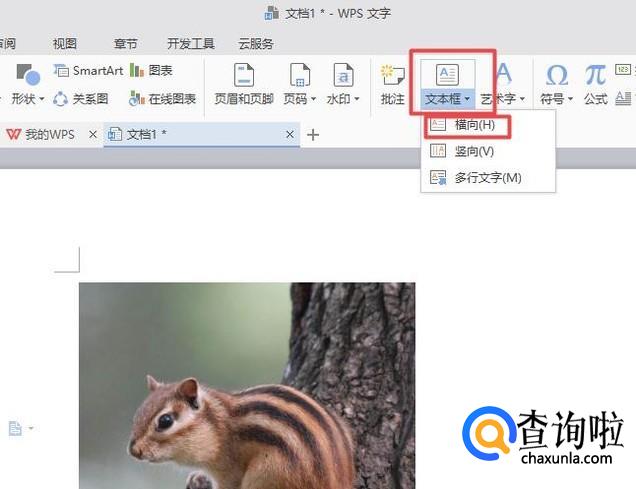Choose 横向(H) horizontal text box
The width and height of the screenshot is (636, 489).
coord(488,125)
